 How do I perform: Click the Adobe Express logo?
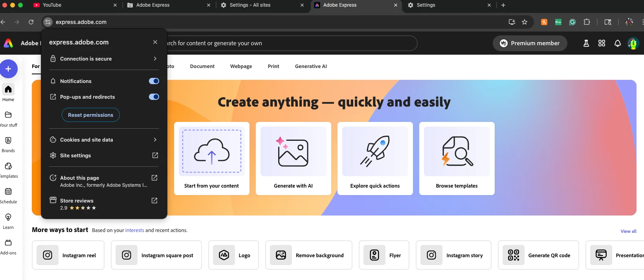8,43
